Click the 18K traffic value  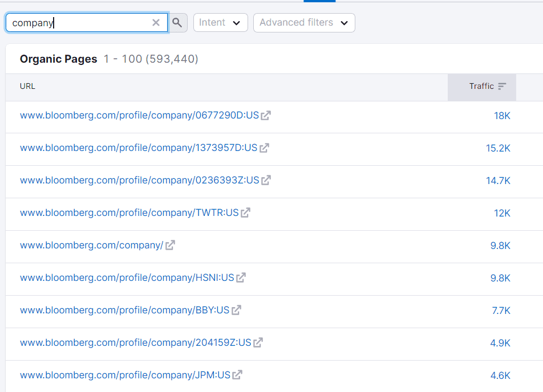pyautogui.click(x=502, y=116)
